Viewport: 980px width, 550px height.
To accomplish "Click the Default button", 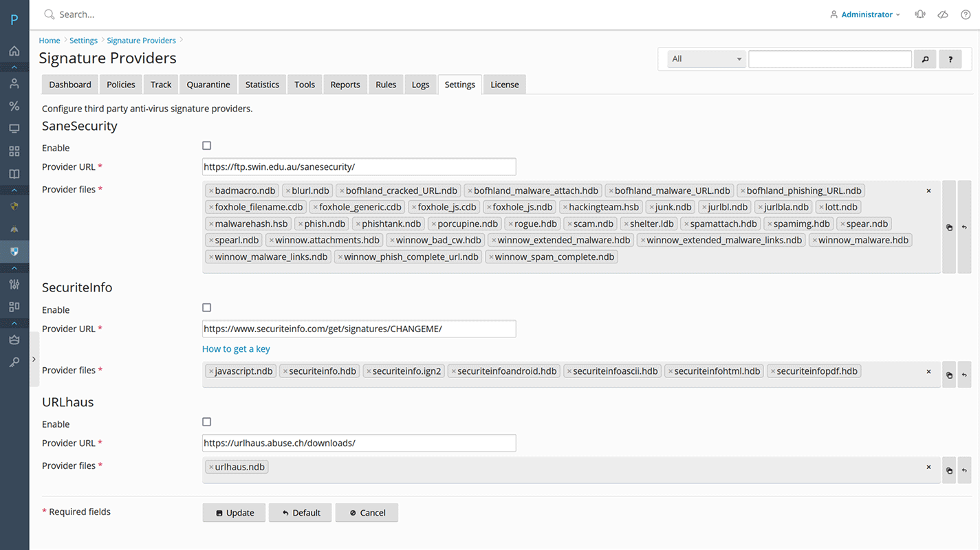I will pos(301,513).
